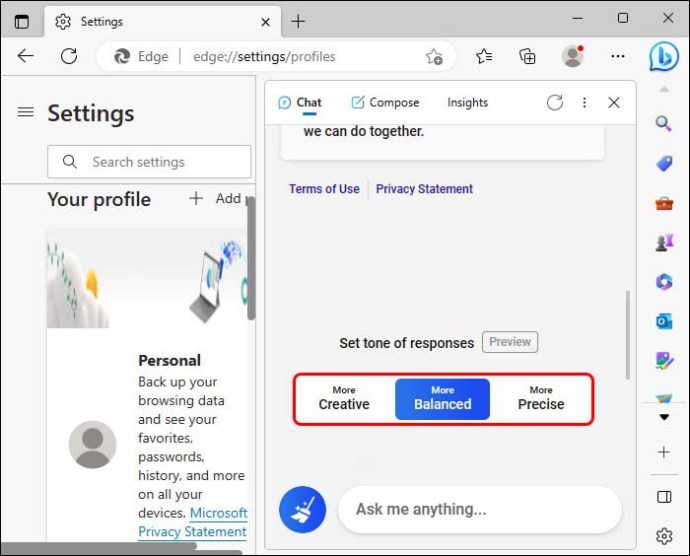
Task: Select the Settings browser tab
Action: [x=162, y=22]
